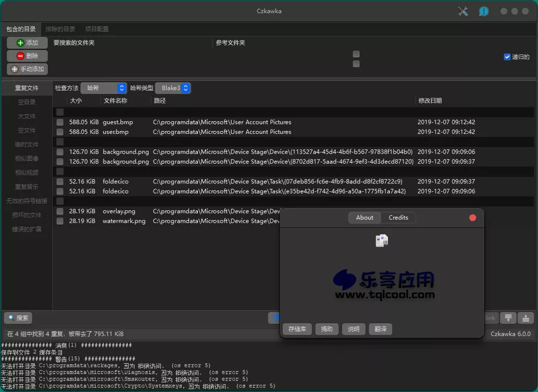Viewport: 538px width, 392px height.
Task: Click the log line mentioning SmsRouter
Action: tap(124, 379)
